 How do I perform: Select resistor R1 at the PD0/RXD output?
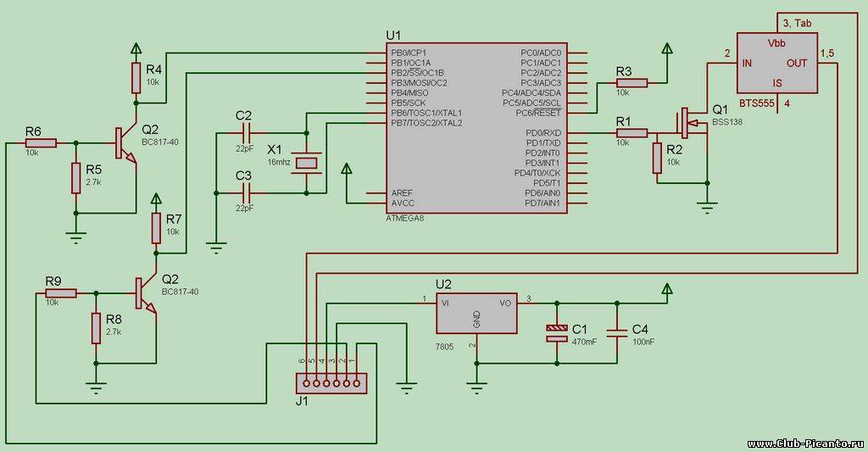(632, 132)
